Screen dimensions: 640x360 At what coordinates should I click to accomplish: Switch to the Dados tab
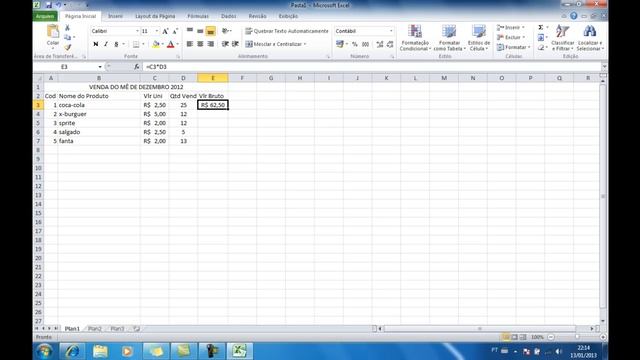click(x=229, y=16)
